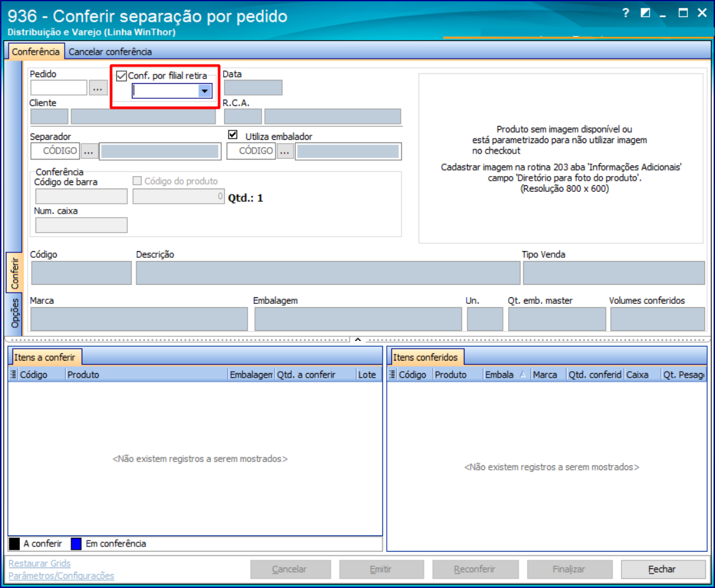
Task: Click Produto column header in Itens conferidos
Action: [x=458, y=374]
